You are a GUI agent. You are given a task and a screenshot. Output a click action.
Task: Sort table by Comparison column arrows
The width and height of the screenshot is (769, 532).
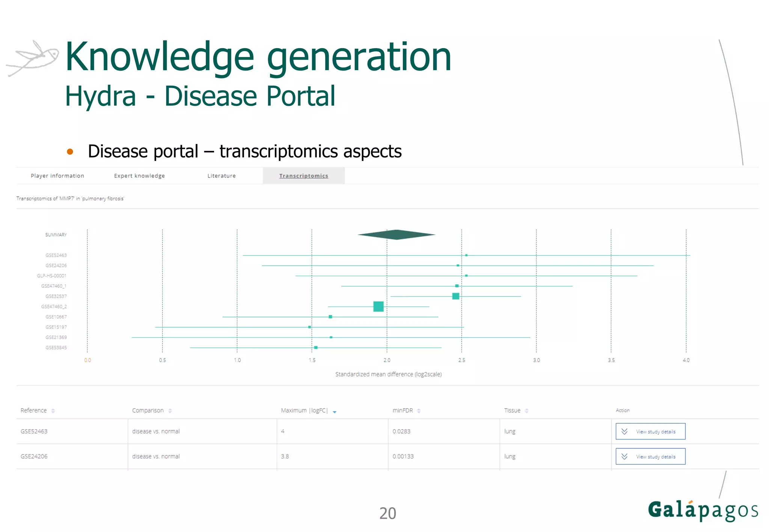click(x=170, y=411)
